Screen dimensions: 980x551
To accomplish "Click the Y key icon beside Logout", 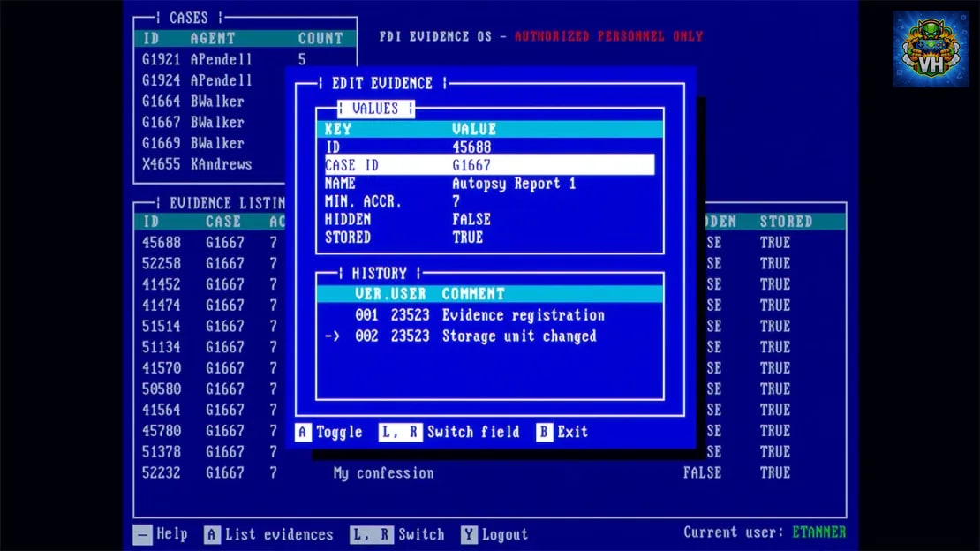I will [469, 535].
